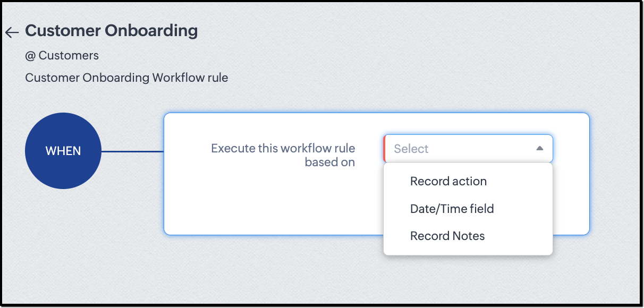Click the WHEN text label
Screen dimensions: 644x308
[x=63, y=151]
